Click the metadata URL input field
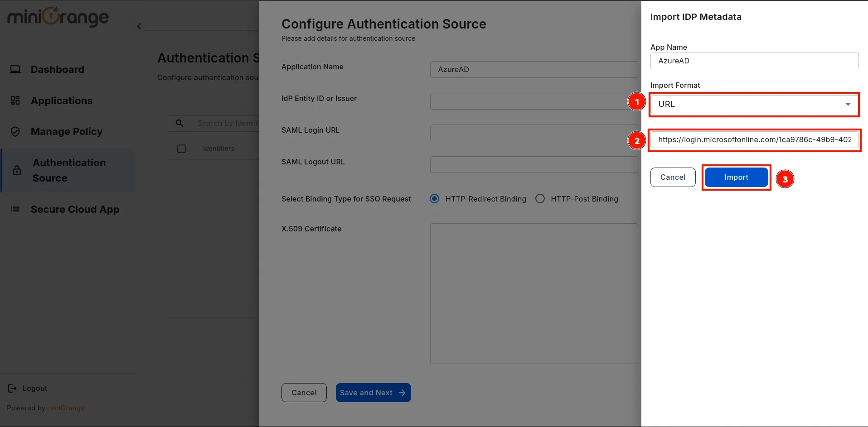This screenshot has width=868, height=427. click(754, 140)
